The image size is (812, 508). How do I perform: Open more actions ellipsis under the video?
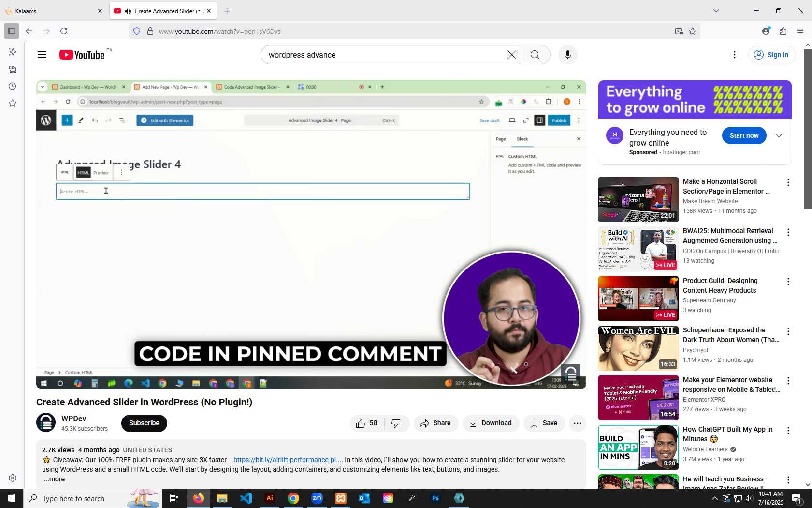coord(578,423)
